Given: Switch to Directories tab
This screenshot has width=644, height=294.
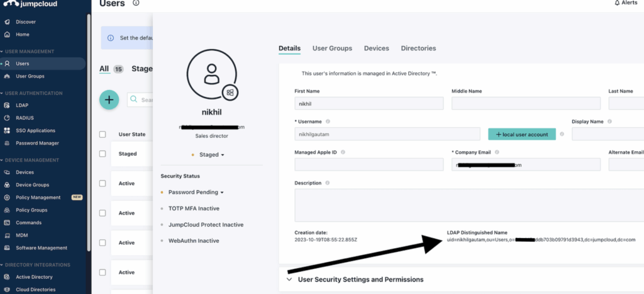Looking at the screenshot, I should 418,48.
